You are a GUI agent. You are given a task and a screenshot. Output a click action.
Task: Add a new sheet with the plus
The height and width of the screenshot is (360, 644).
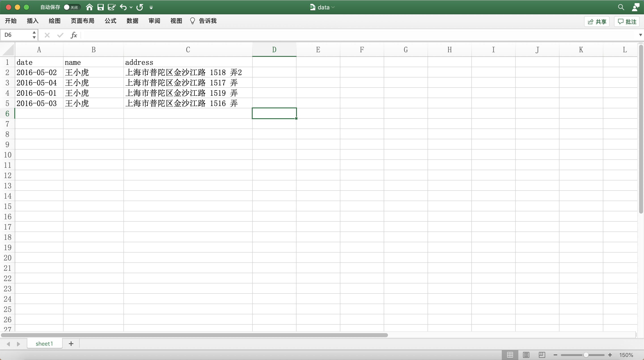click(71, 343)
